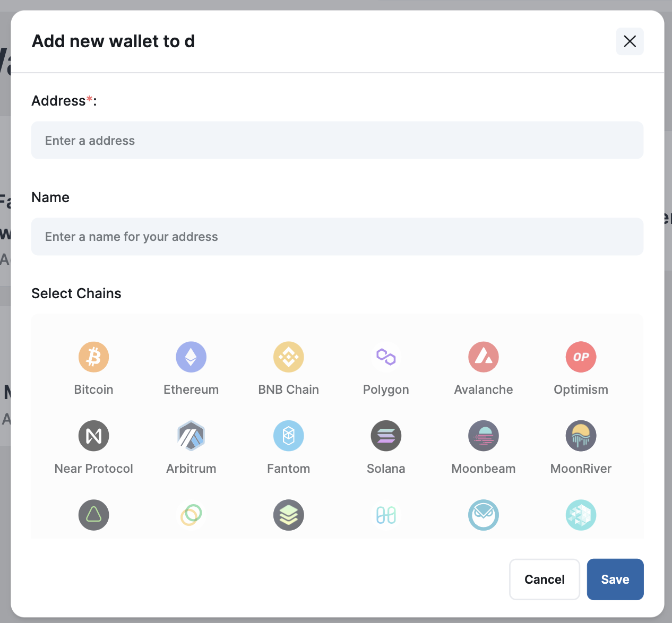Select the green triangle chain icon
The width and height of the screenshot is (672, 623).
94,515
